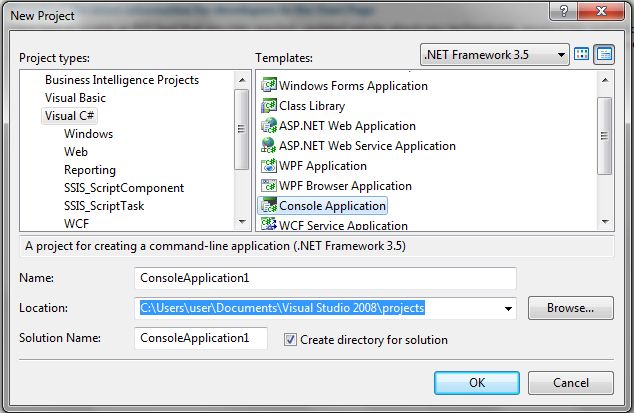634x413 pixels.
Task: Click the WPF Browser Application icon
Action: click(269, 186)
